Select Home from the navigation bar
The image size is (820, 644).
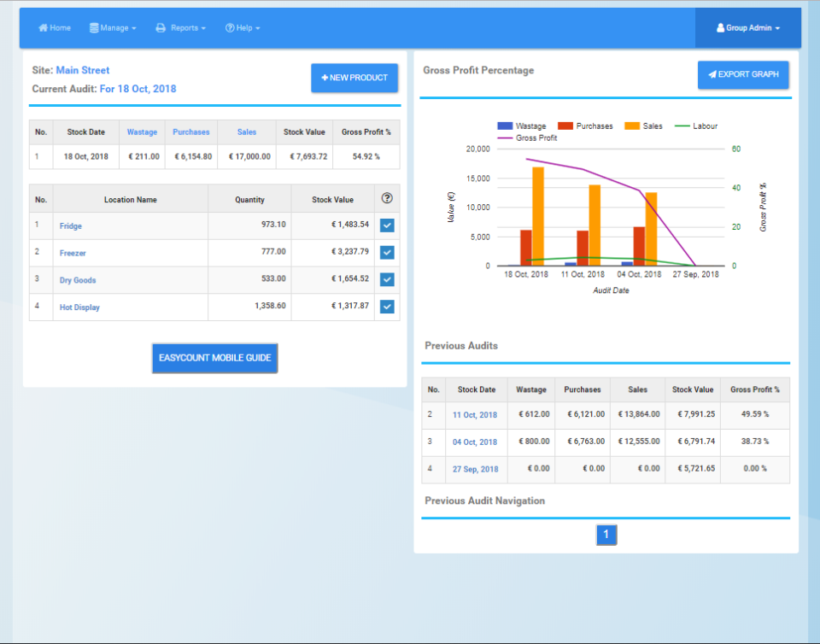click(x=54, y=27)
